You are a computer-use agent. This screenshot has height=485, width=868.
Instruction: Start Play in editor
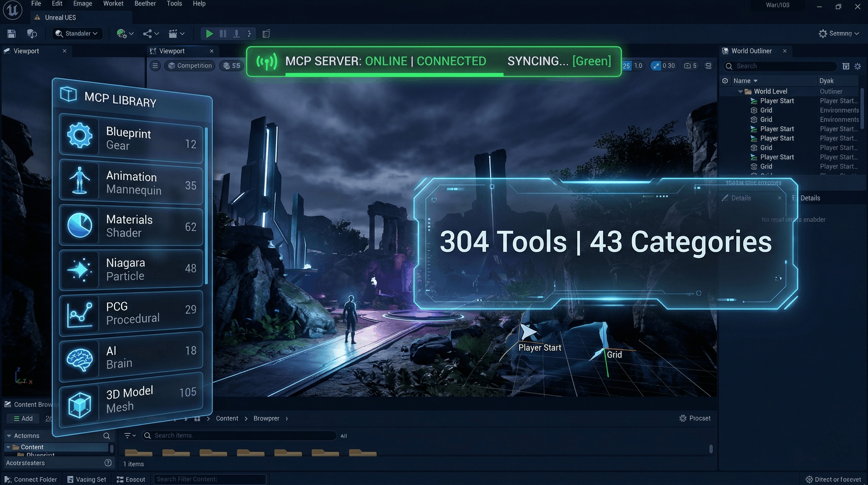click(x=209, y=33)
